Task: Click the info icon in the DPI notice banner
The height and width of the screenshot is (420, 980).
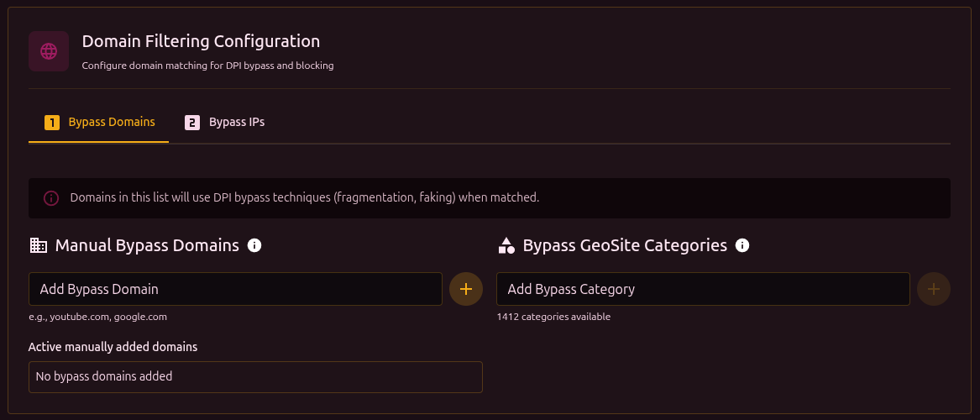Action: 51,198
